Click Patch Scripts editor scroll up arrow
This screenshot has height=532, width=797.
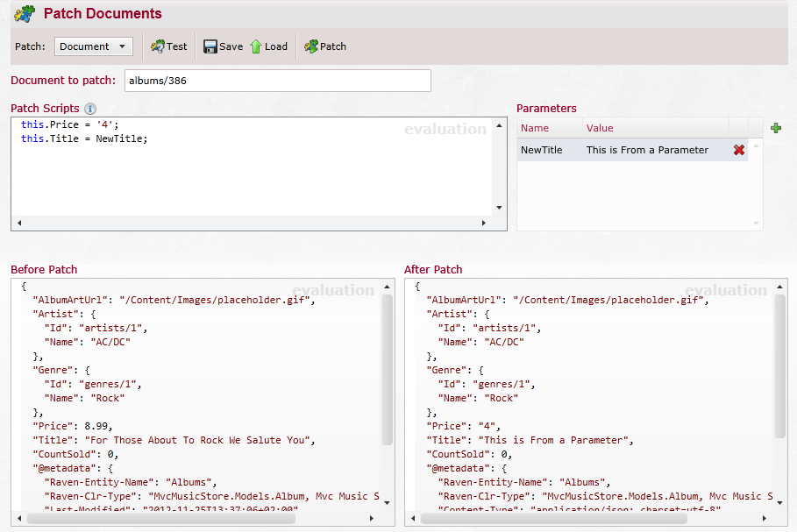499,125
